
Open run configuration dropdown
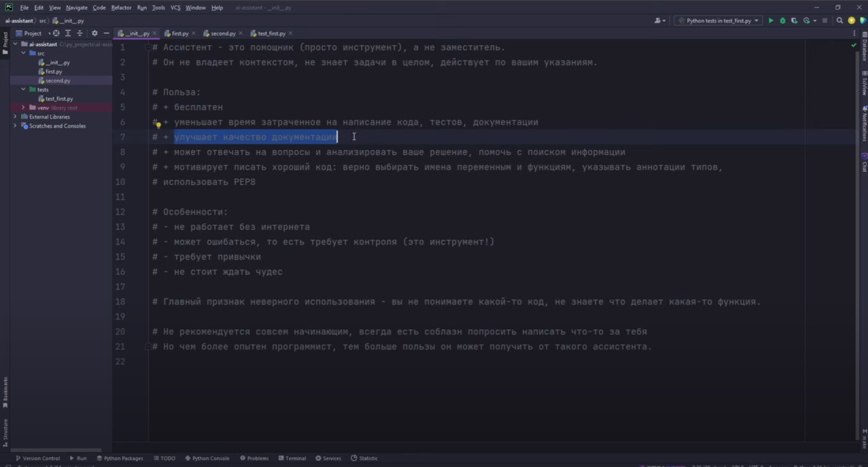(718, 20)
